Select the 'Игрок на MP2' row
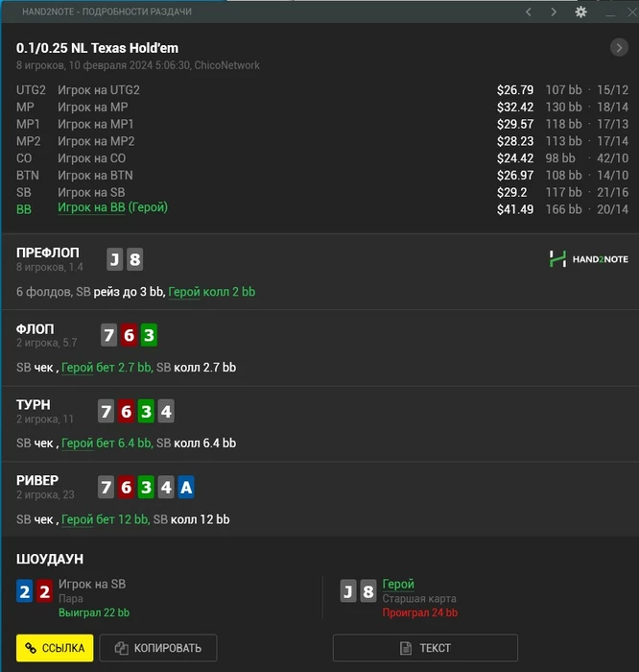The height and width of the screenshot is (672, 639). click(x=322, y=141)
